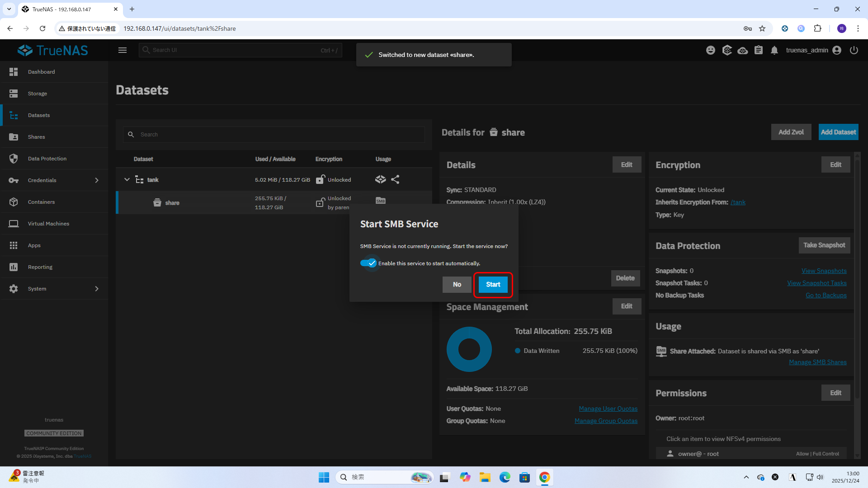Viewport: 868px width, 488px height.
Task: Collapse the tank dataset tree
Action: [127, 179]
